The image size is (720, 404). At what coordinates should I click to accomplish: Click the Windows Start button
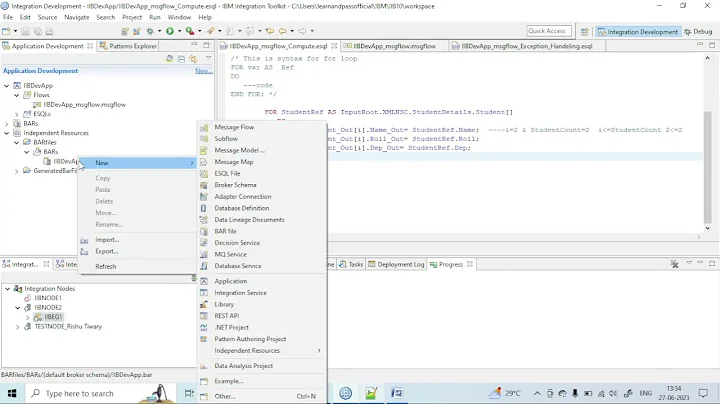click(x=12, y=393)
